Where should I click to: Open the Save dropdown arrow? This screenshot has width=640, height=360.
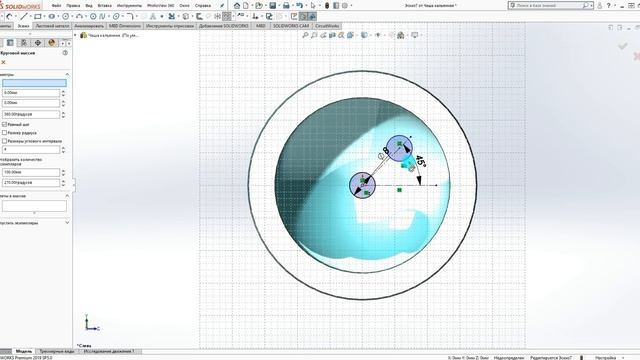click(x=279, y=6)
